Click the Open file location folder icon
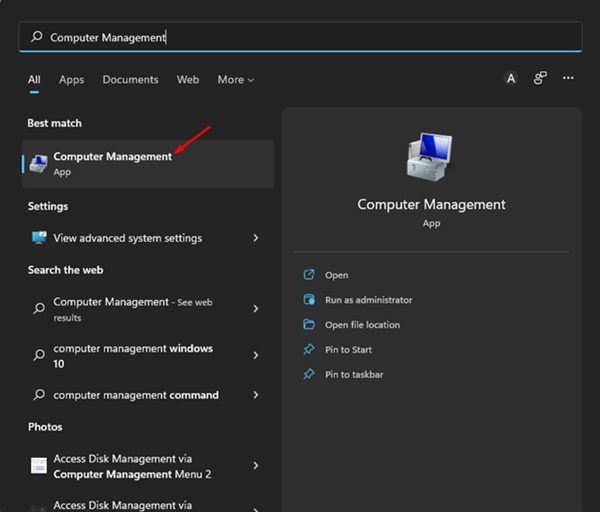 tap(309, 324)
